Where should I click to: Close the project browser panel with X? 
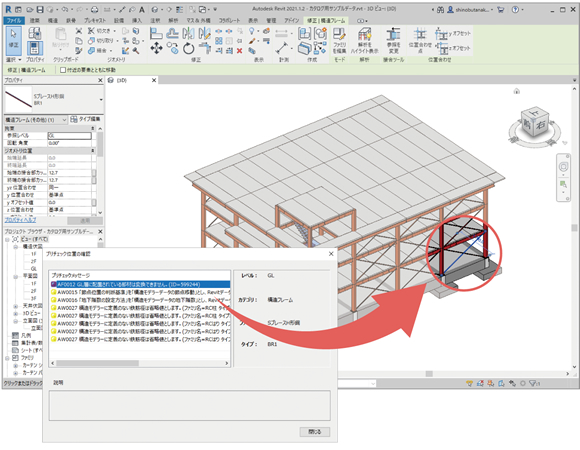(100, 231)
